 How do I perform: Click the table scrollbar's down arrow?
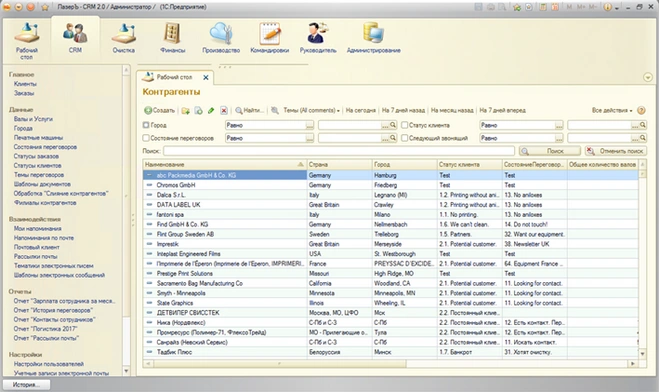(642, 354)
